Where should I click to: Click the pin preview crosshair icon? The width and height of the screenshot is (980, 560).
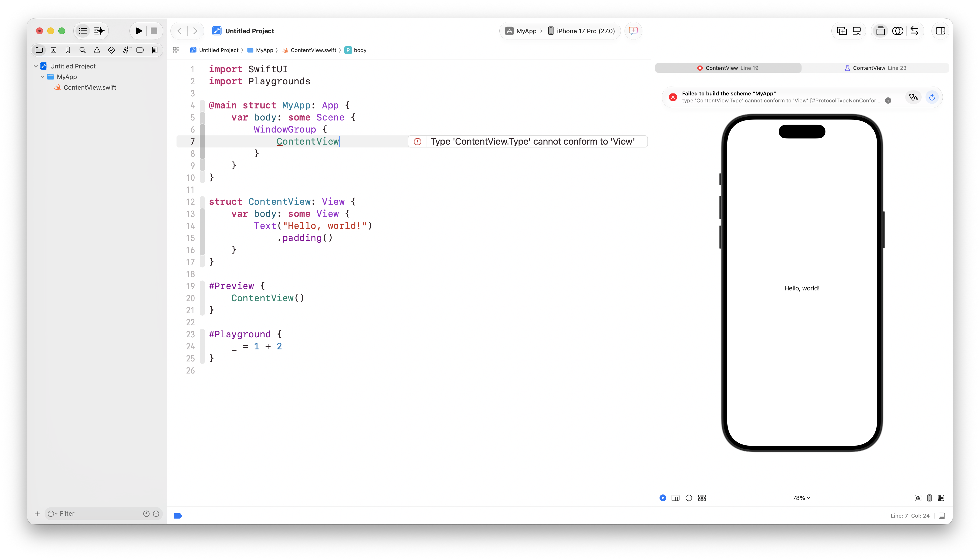point(689,498)
